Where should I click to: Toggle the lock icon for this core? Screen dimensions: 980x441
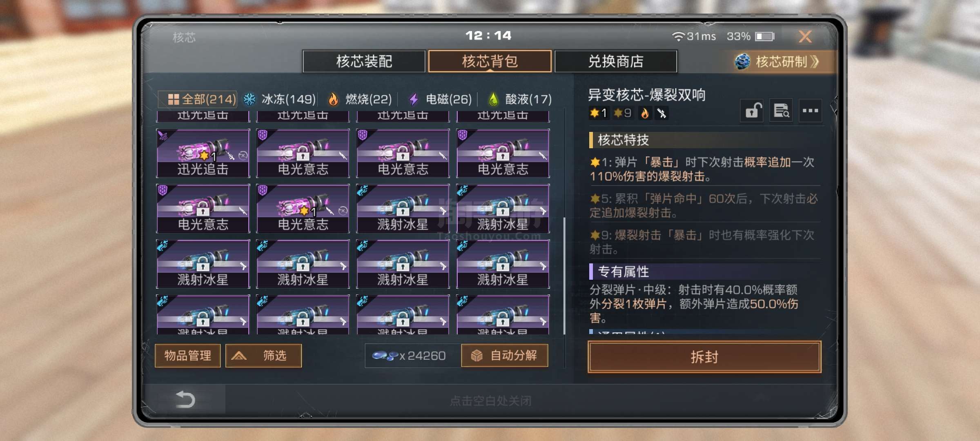click(751, 110)
